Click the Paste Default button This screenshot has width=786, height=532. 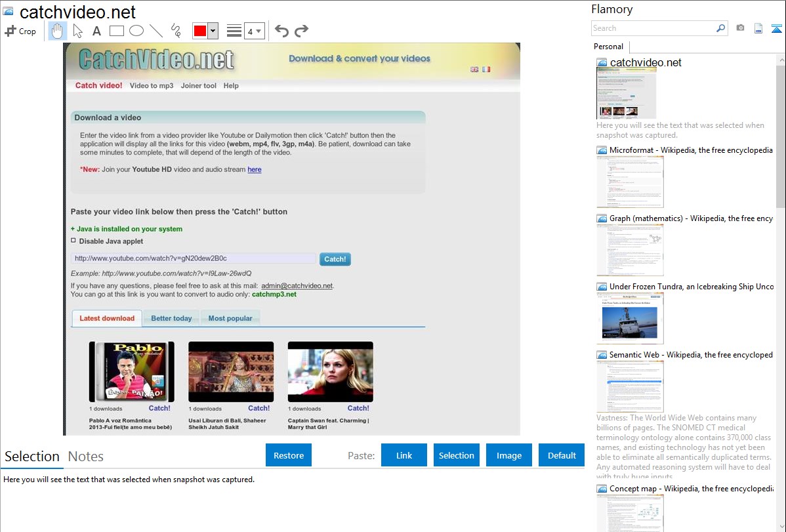tap(562, 455)
